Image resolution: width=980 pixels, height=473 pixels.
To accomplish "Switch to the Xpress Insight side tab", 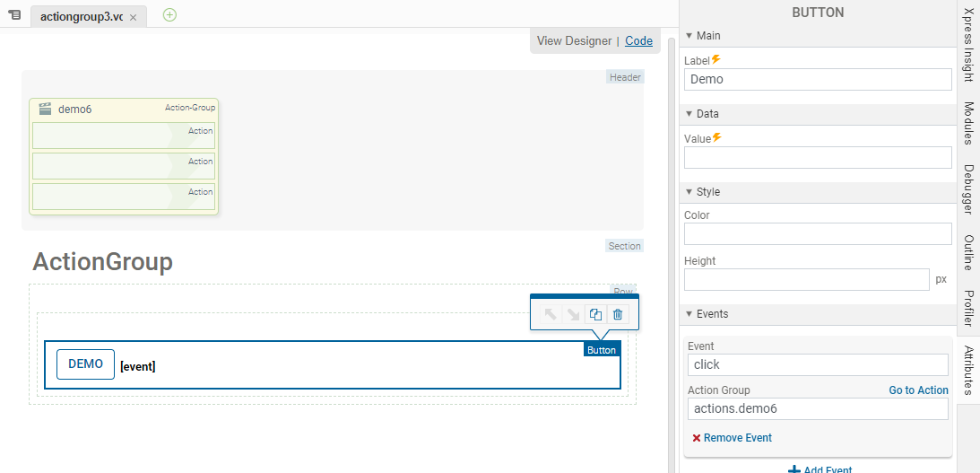I will pyautogui.click(x=968, y=45).
